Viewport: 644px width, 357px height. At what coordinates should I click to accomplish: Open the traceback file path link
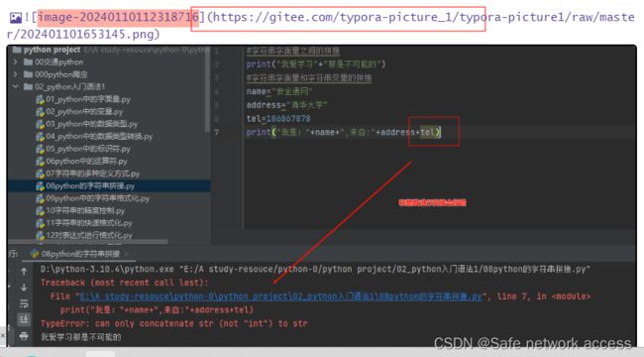point(280,297)
